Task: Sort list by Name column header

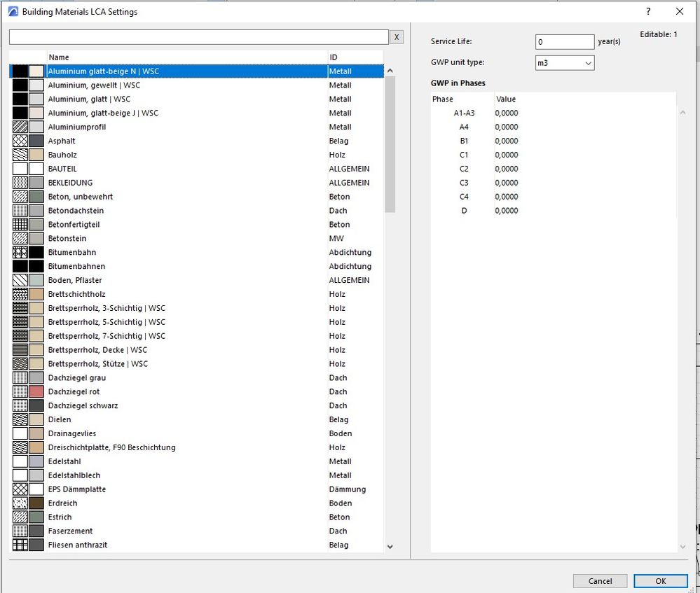Action: click(x=187, y=57)
